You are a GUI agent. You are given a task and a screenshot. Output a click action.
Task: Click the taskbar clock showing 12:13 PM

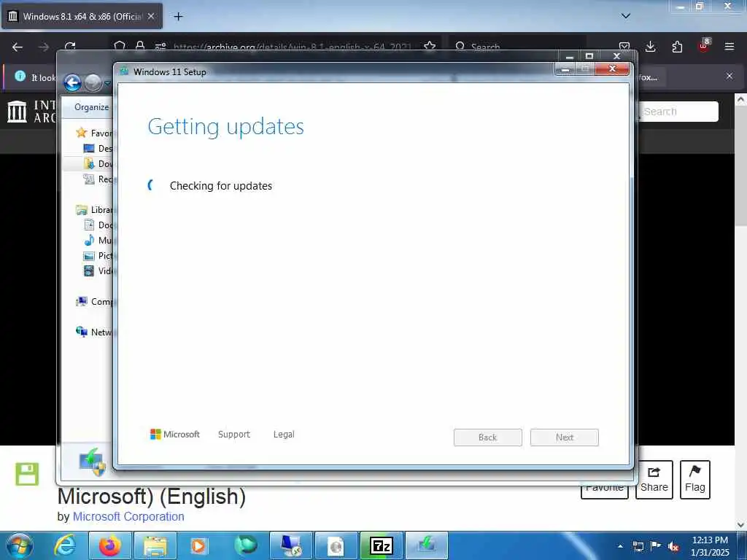pos(710,545)
